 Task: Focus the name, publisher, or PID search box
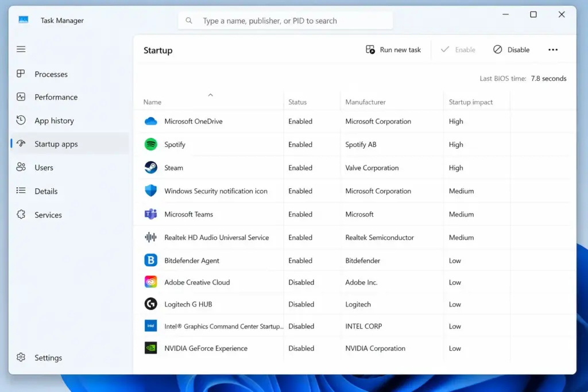(x=285, y=21)
